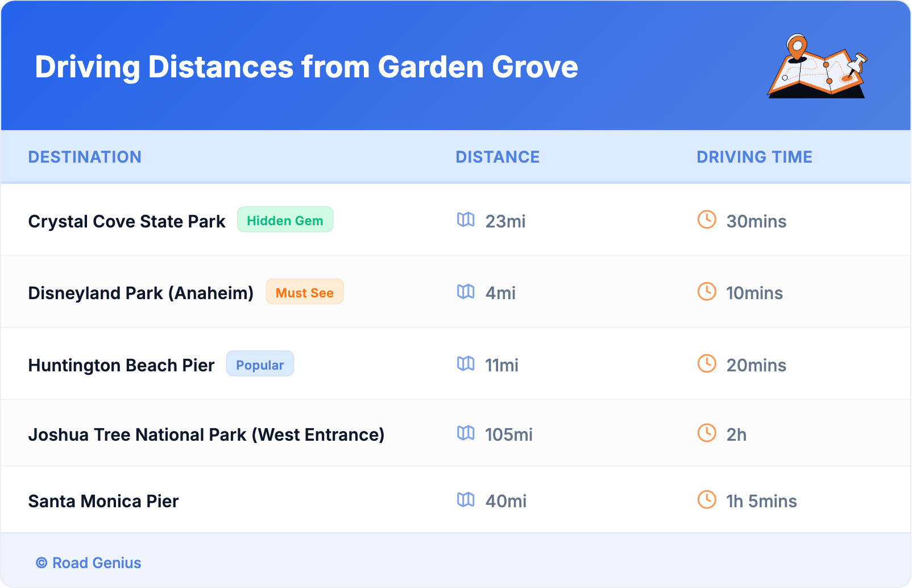Click the map icon beside 23mi

[466, 220]
